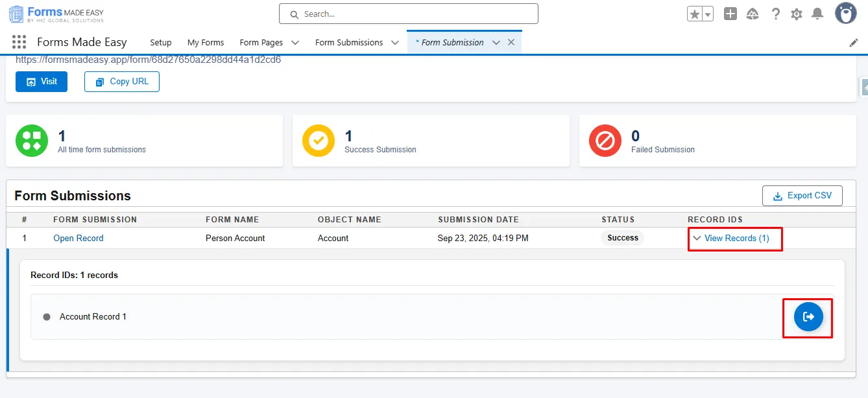
Task: Click the pencil edit navigation icon
Action: tap(854, 43)
